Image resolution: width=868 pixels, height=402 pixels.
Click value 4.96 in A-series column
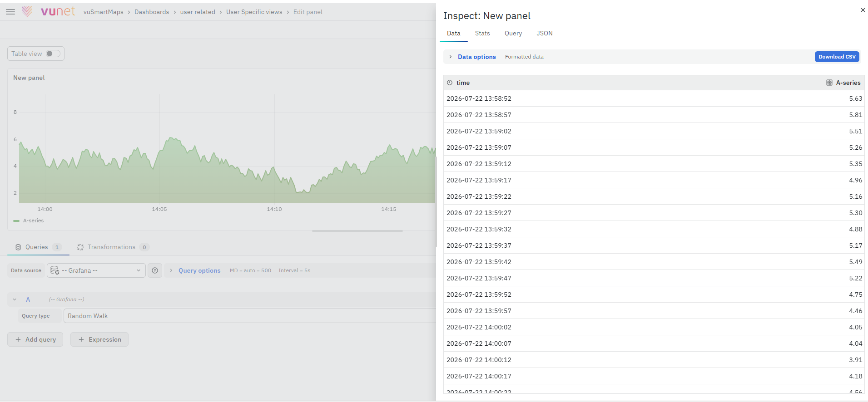click(x=856, y=180)
